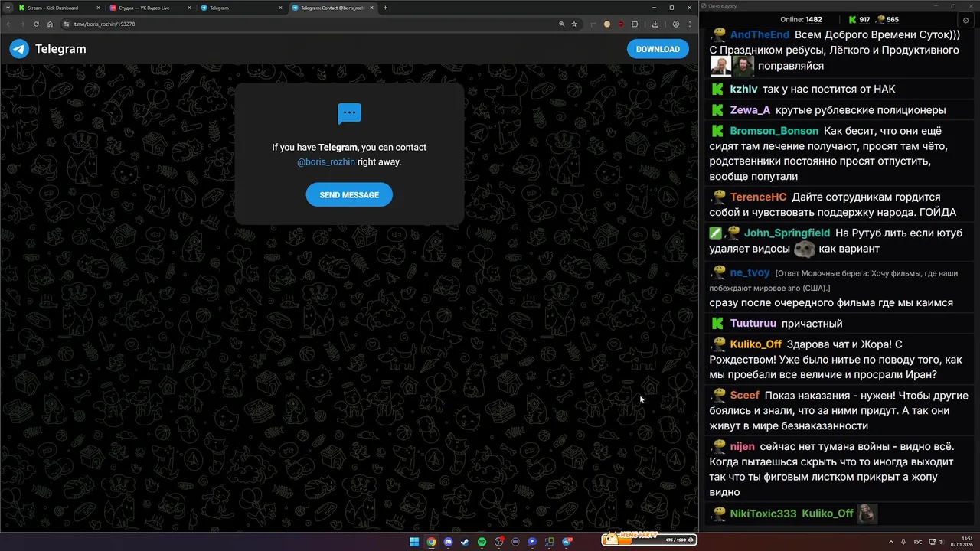Image resolution: width=980 pixels, height=551 pixels.
Task: Open Steam from the taskbar
Action: pos(465,542)
